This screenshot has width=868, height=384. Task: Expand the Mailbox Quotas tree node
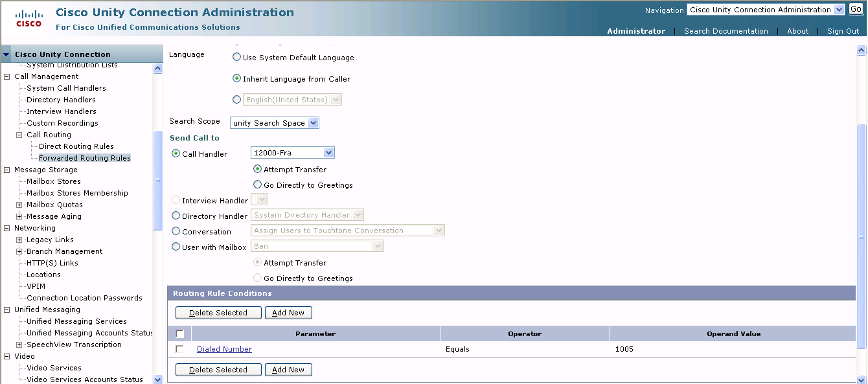click(19, 205)
